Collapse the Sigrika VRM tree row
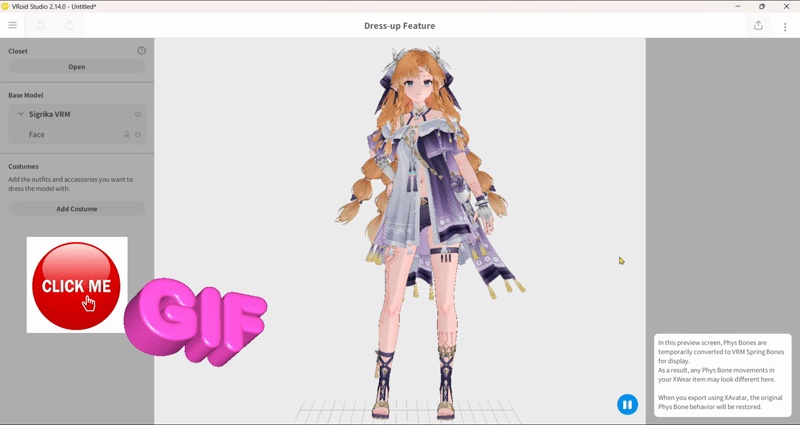The width and height of the screenshot is (800, 425). 20,114
